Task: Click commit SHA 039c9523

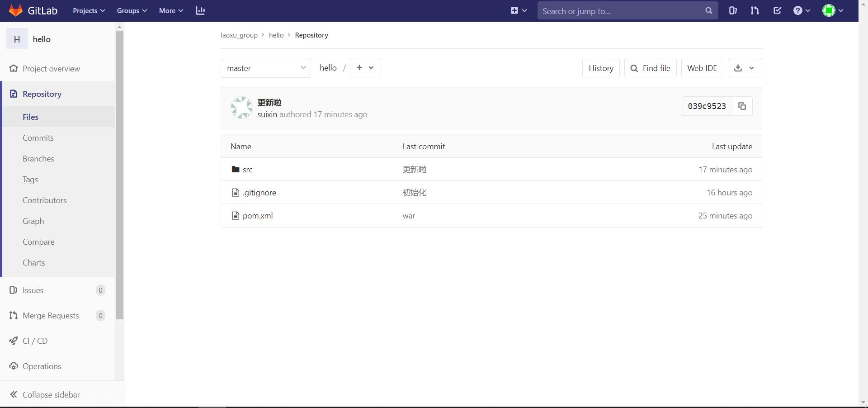Action: (707, 106)
